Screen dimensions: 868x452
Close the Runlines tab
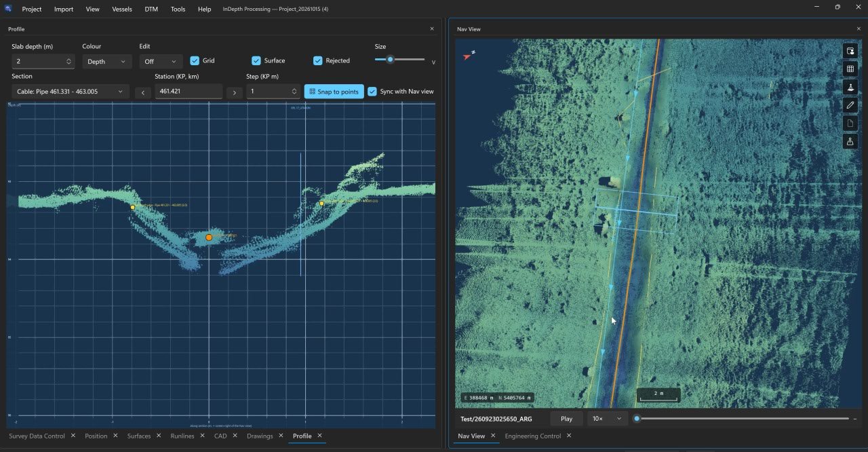[x=202, y=436]
